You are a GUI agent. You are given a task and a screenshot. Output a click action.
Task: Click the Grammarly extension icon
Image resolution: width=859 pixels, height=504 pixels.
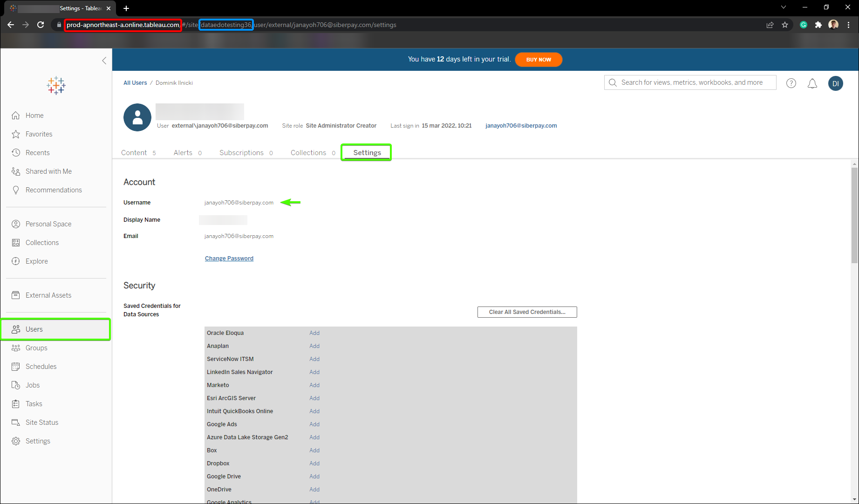click(x=804, y=25)
